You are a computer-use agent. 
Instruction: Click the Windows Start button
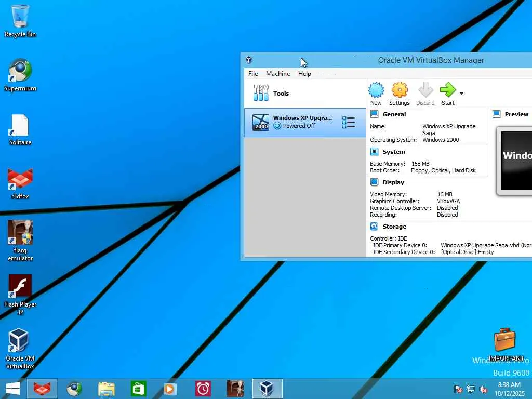[x=12, y=389]
